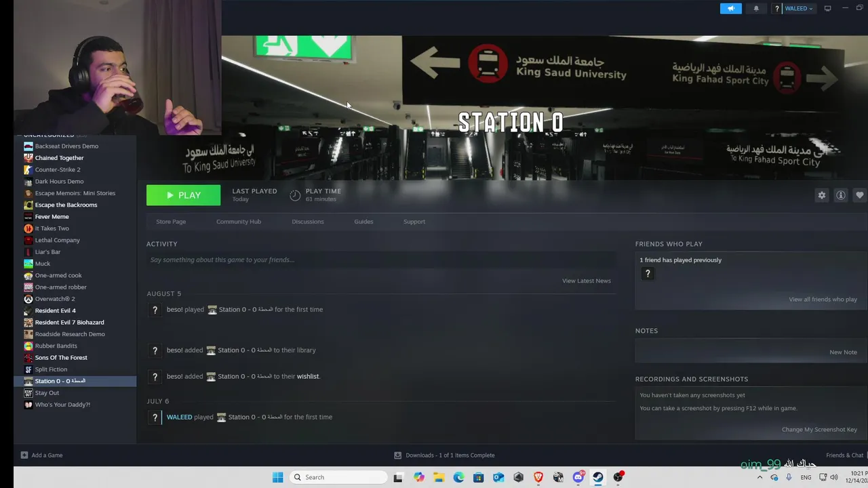Select Chained Together in library
Image resolution: width=868 pixels, height=488 pixels.
pyautogui.click(x=59, y=158)
